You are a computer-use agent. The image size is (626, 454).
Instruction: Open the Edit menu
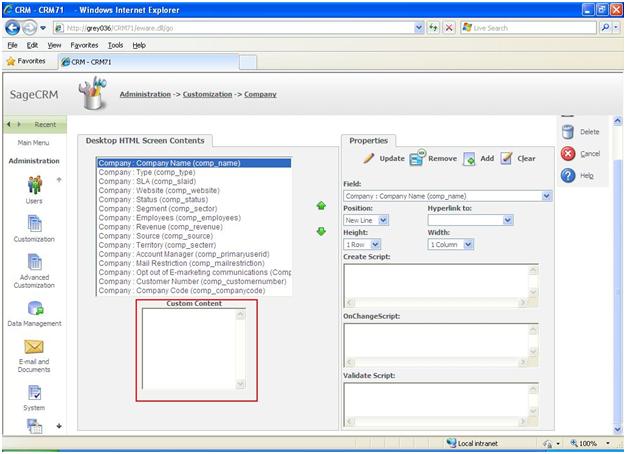click(x=32, y=45)
